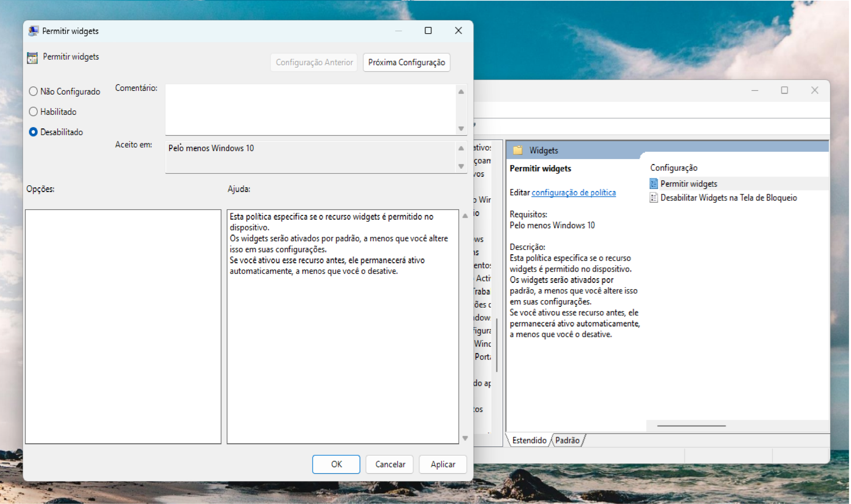Minimize the background policy editor window
This screenshot has width=851, height=504.
coord(755,90)
